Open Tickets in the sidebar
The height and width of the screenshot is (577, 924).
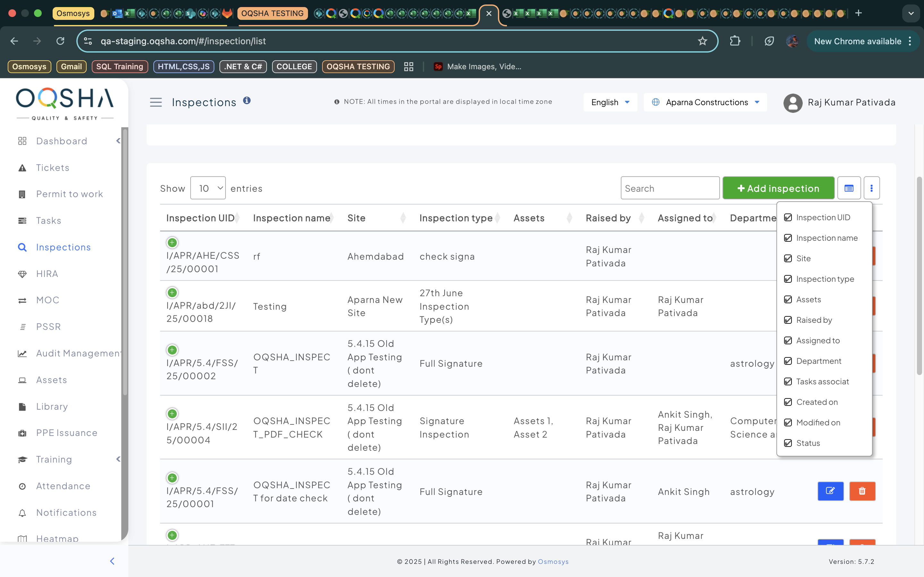(x=53, y=168)
